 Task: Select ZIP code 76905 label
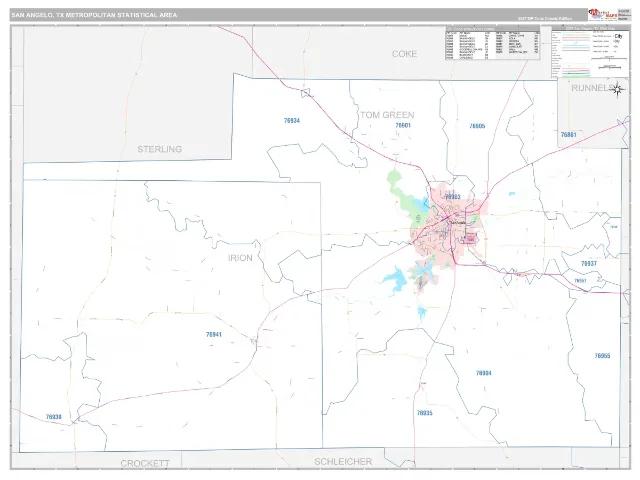click(x=477, y=126)
